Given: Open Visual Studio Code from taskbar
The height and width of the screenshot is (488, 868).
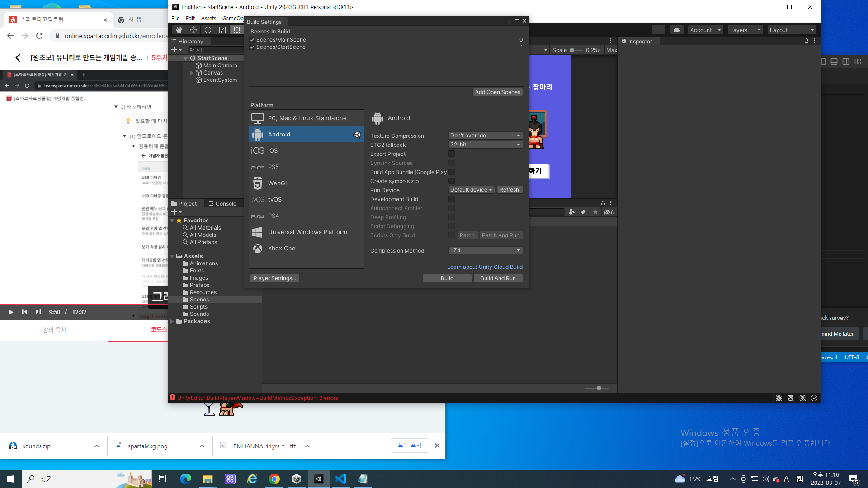Looking at the screenshot, I should pos(341,479).
